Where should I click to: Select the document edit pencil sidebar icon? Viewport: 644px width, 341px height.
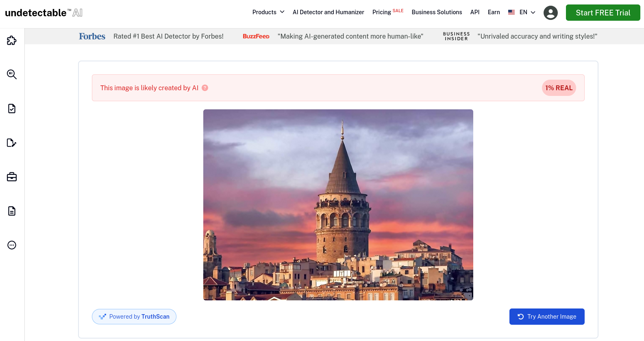tap(12, 143)
